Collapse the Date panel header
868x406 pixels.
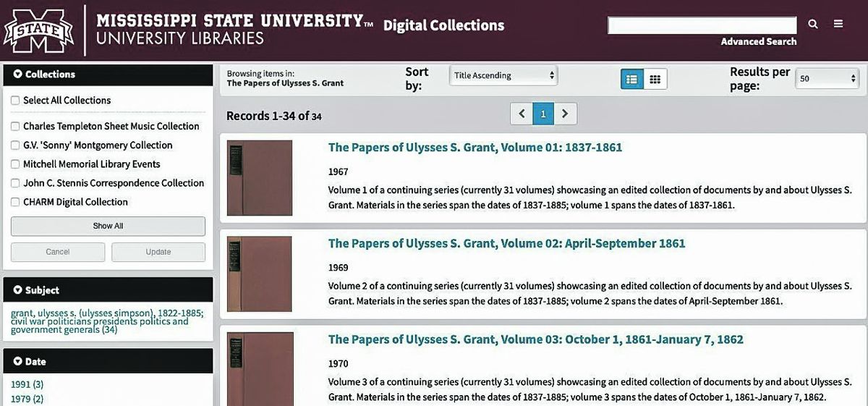click(109, 361)
